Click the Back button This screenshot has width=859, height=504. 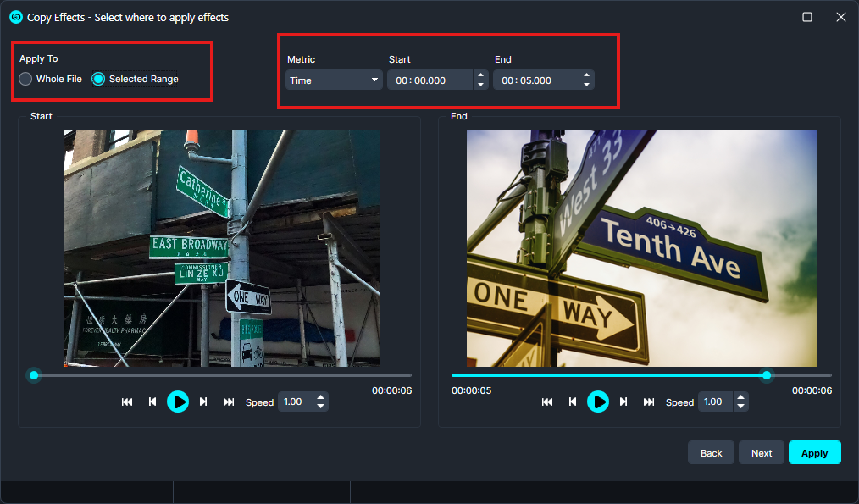pyautogui.click(x=711, y=453)
